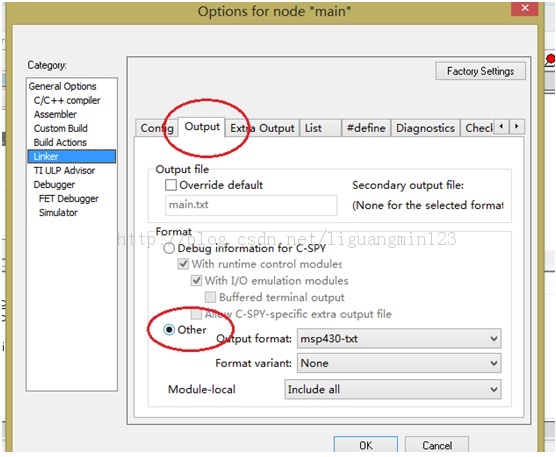This screenshot has height=457, width=556.
Task: Close the Options dialog
Action: pos(525,8)
